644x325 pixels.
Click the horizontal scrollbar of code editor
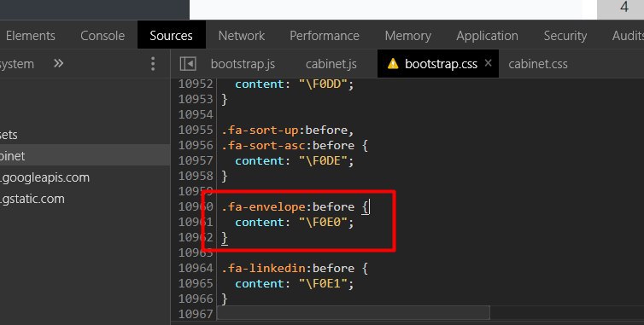354,313
